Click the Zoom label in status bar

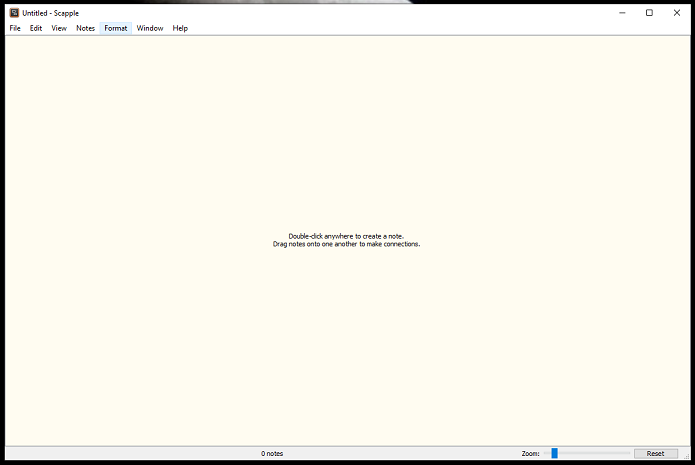click(530, 453)
